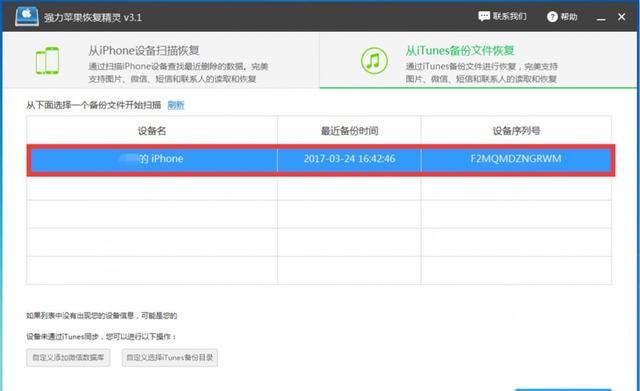Click the 最近备份时间 column header
Viewport: 640px width, 391px height.
click(x=349, y=131)
